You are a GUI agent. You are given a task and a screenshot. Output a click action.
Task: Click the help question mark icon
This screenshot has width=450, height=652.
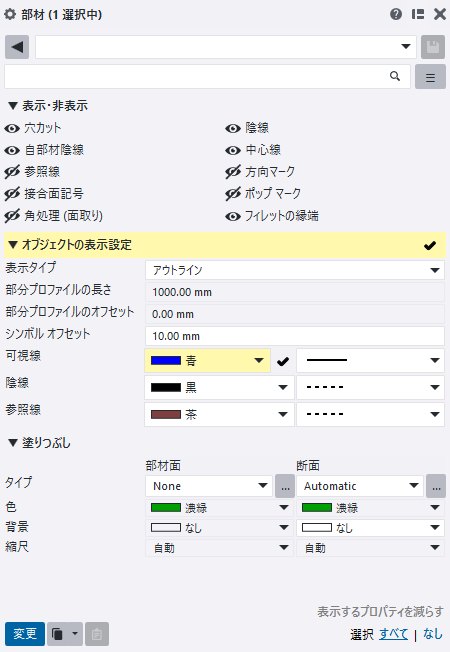pyautogui.click(x=396, y=15)
